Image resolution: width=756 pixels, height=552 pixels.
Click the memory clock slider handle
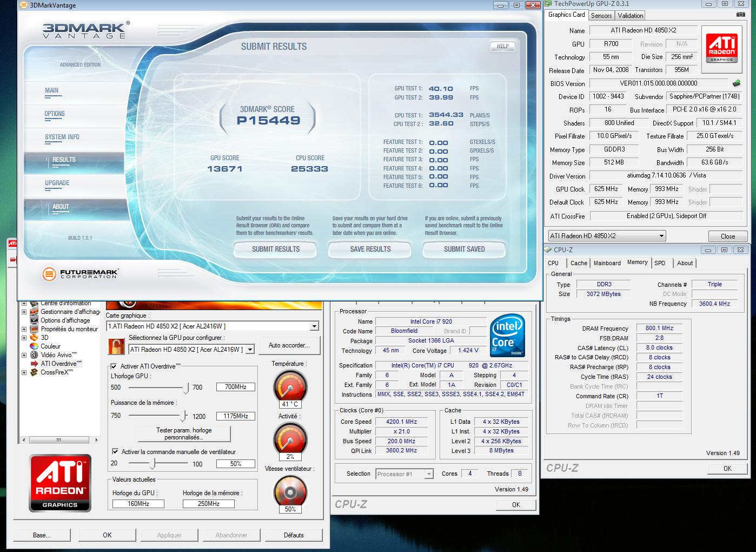click(184, 416)
